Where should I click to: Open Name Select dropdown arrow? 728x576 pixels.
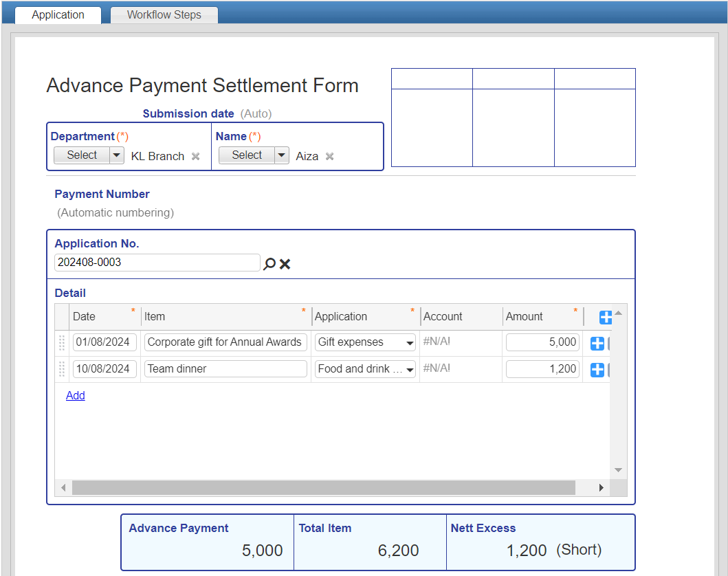[x=282, y=155]
